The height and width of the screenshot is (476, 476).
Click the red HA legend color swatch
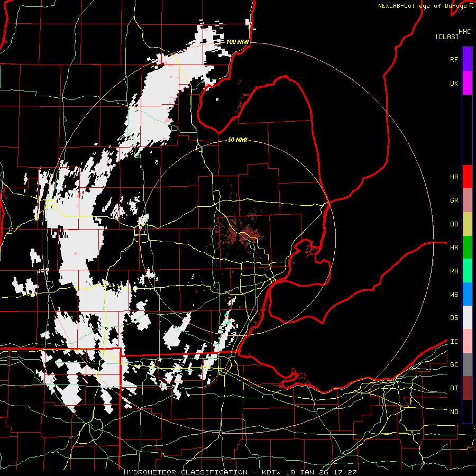[x=467, y=177]
